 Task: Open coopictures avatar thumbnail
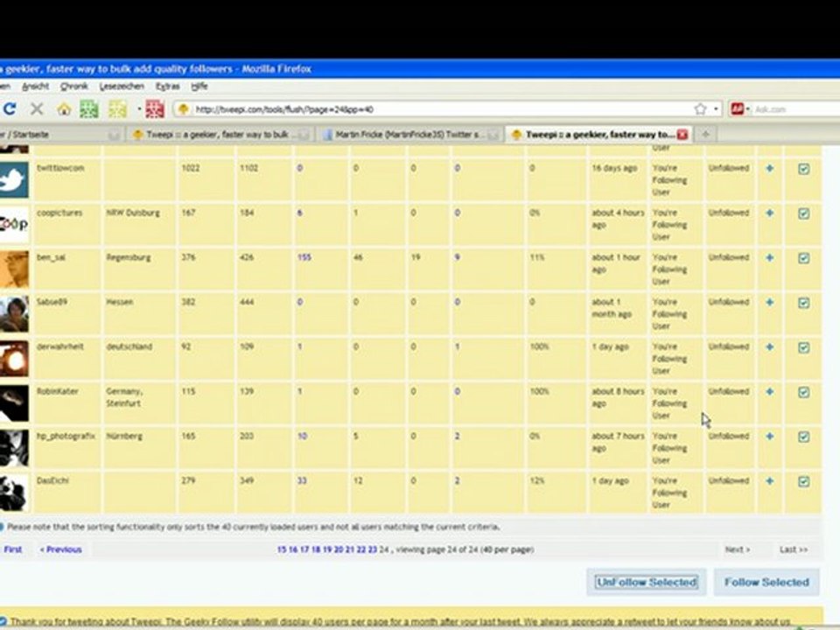pos(14,225)
